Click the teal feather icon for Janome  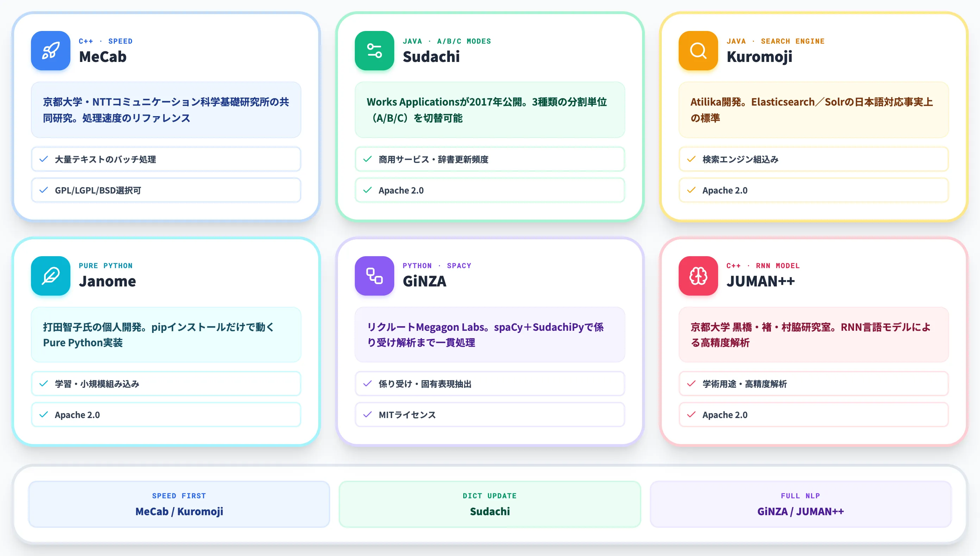tap(50, 276)
